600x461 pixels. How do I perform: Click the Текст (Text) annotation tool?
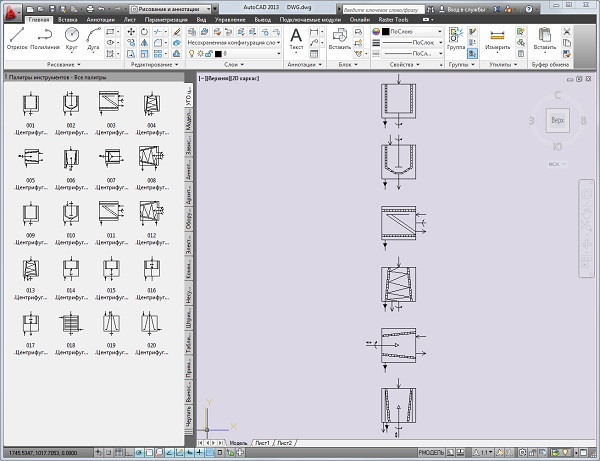click(296, 38)
